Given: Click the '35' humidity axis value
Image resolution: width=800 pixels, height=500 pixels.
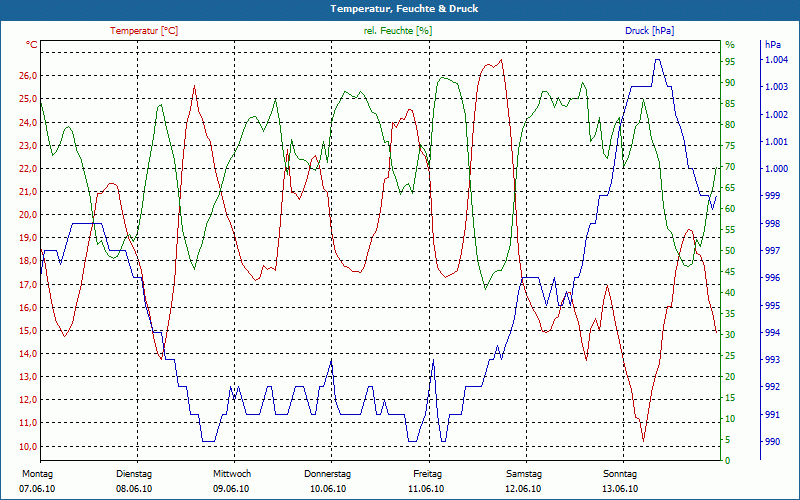Looking at the screenshot, I should (x=730, y=314).
